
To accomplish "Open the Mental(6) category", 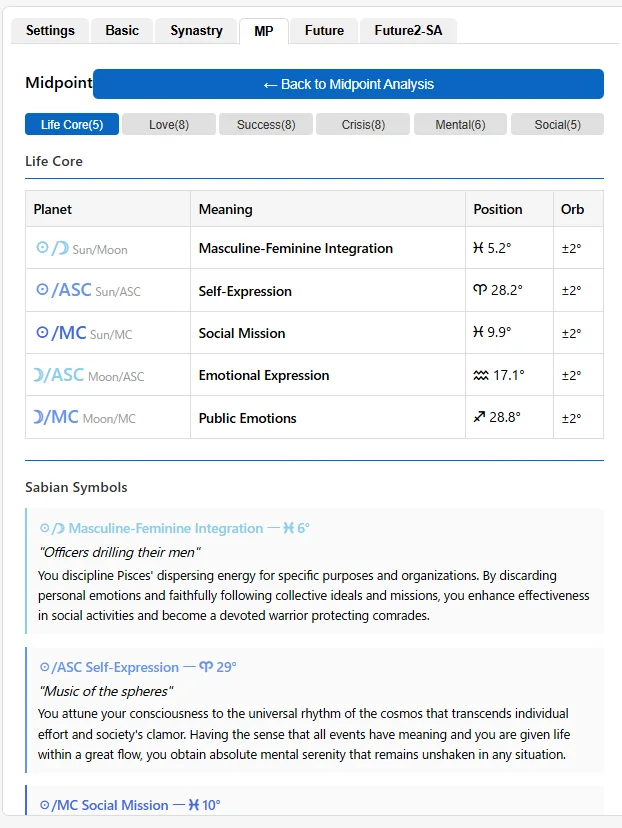I will point(460,125).
